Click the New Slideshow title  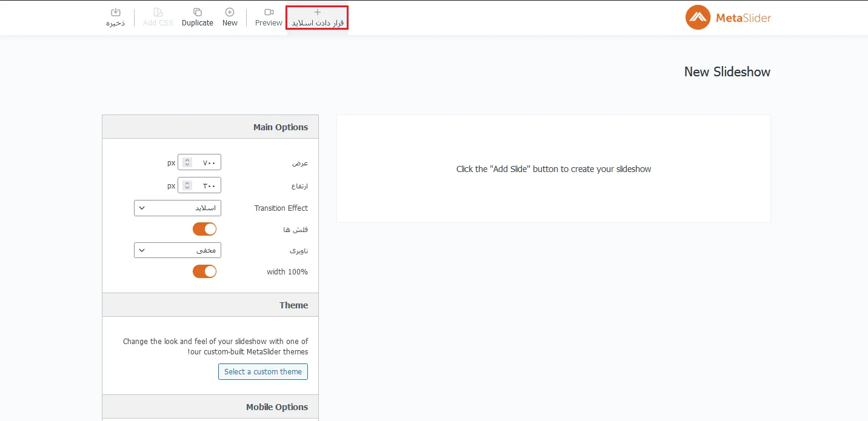click(727, 71)
